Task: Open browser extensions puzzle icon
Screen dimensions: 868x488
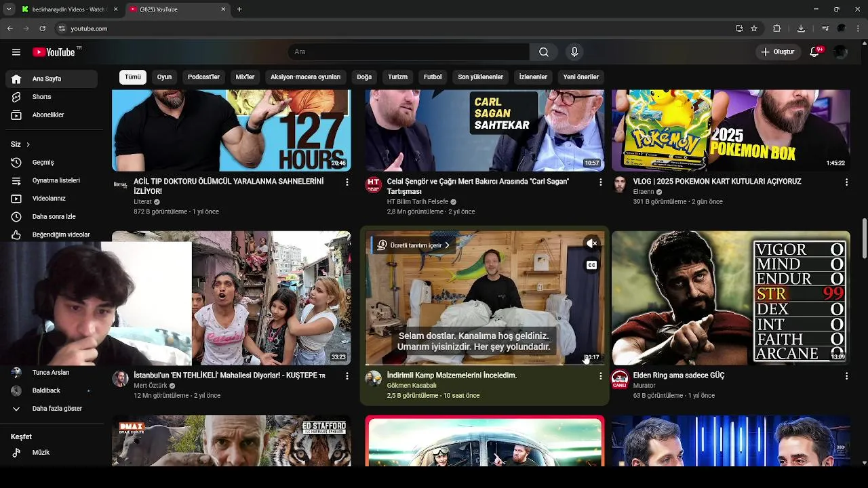Action: (x=777, y=28)
